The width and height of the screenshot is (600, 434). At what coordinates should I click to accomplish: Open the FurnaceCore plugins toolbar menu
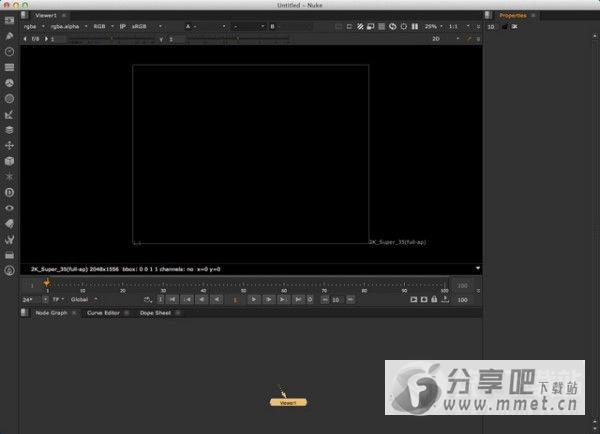click(x=9, y=271)
